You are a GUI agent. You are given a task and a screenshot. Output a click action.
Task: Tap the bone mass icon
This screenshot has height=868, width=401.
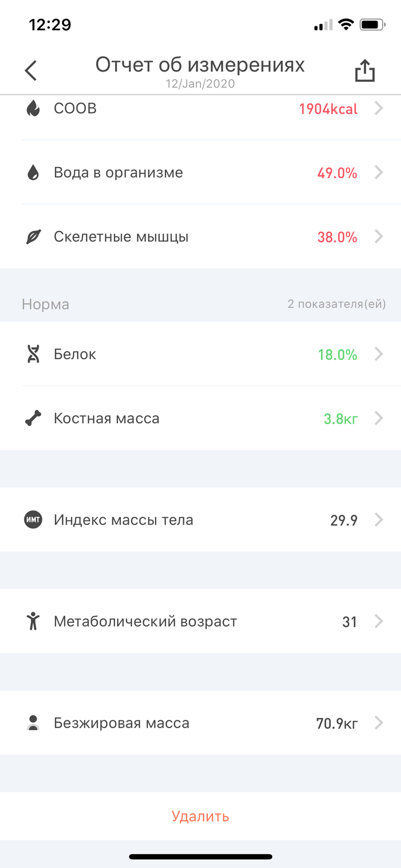click(33, 419)
